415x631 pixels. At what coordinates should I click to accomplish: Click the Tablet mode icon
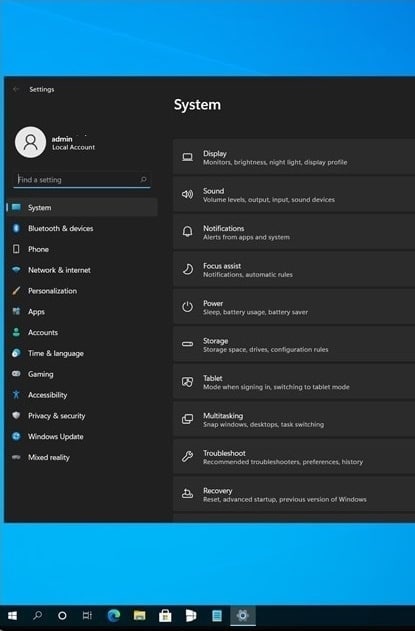coord(188,382)
